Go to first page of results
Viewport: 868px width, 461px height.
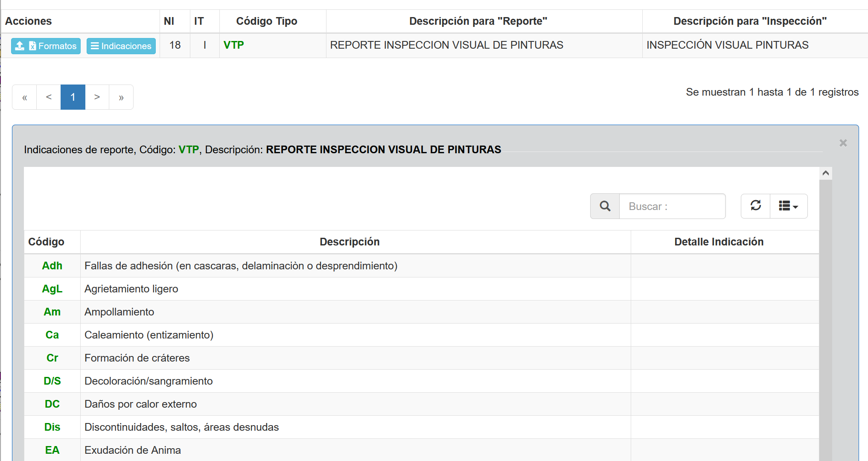[25, 97]
